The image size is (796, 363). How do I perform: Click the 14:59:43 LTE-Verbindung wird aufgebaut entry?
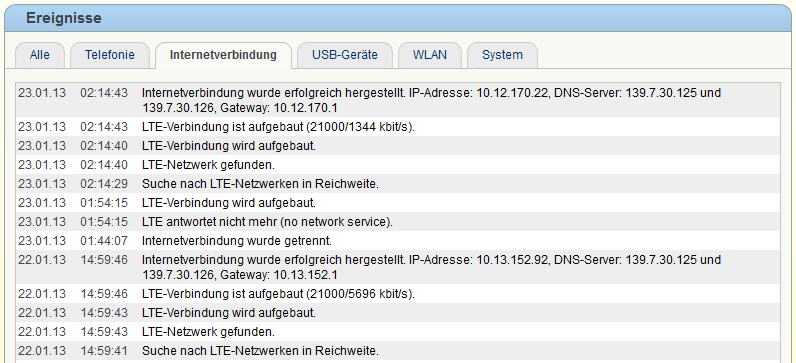[x=398, y=313]
